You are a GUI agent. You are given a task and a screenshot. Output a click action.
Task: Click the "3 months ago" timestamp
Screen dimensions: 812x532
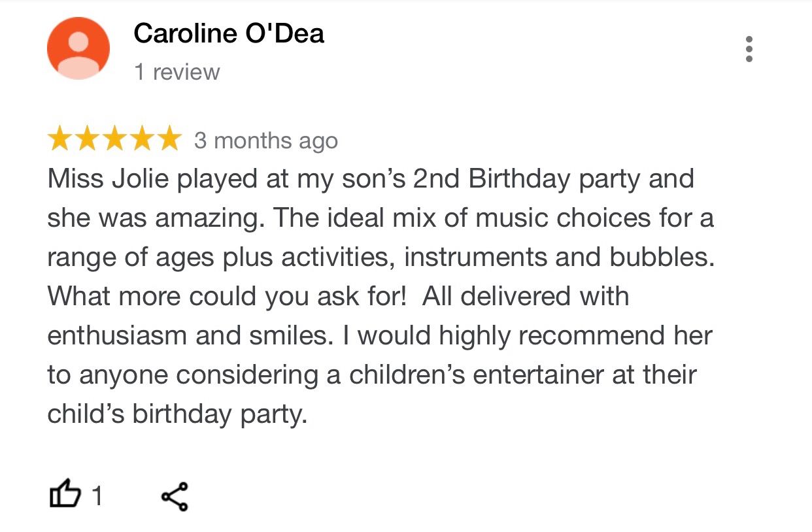point(266,141)
